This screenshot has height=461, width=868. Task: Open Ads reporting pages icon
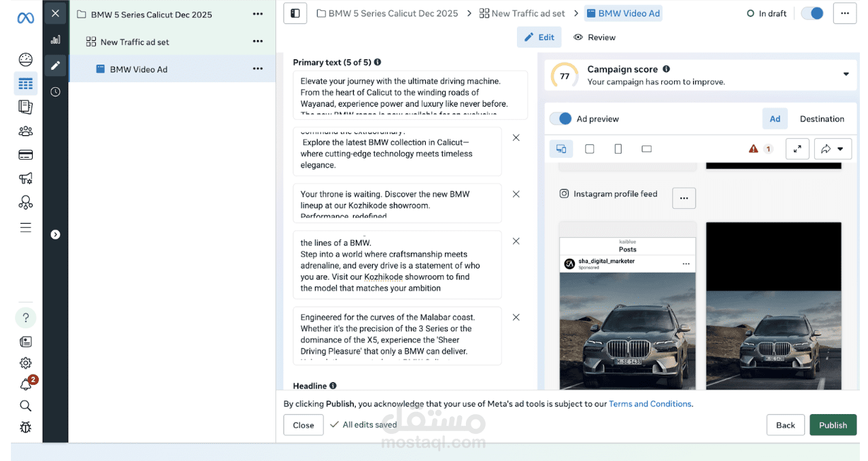pos(25,107)
